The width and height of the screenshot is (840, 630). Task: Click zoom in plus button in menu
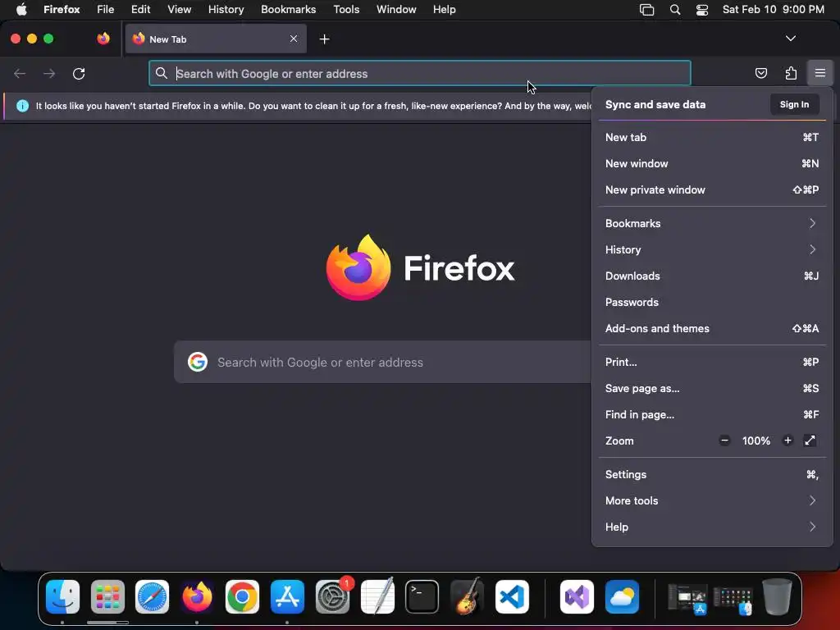tap(787, 441)
